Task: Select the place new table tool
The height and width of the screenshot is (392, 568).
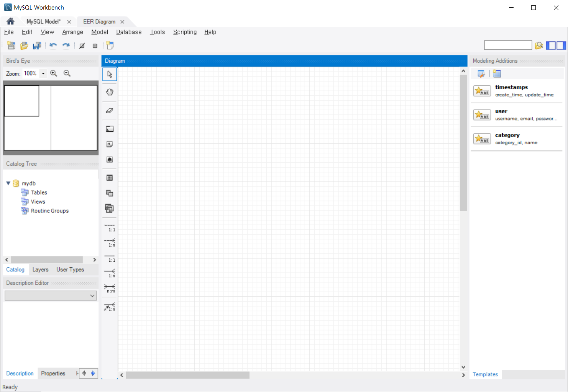Action: click(x=110, y=178)
